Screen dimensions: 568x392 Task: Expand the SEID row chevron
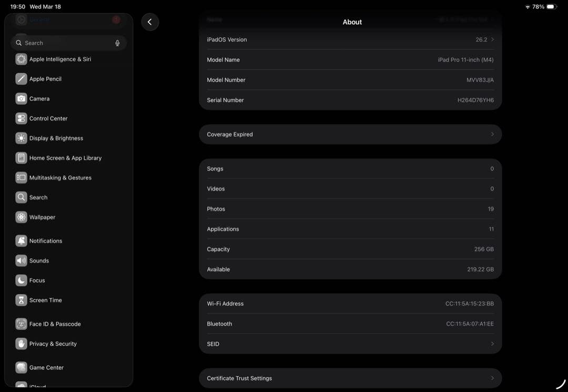pyautogui.click(x=492, y=344)
